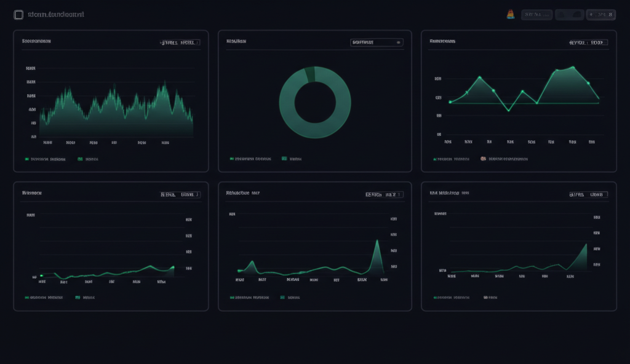Image resolution: width=630 pixels, height=364 pixels.
Task: Open the dropdown in the top-left panel header
Action: click(x=180, y=43)
